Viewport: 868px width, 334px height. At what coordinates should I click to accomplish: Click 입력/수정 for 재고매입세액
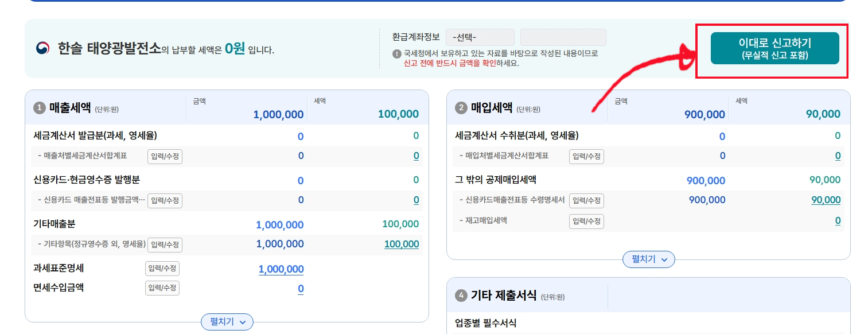(586, 221)
